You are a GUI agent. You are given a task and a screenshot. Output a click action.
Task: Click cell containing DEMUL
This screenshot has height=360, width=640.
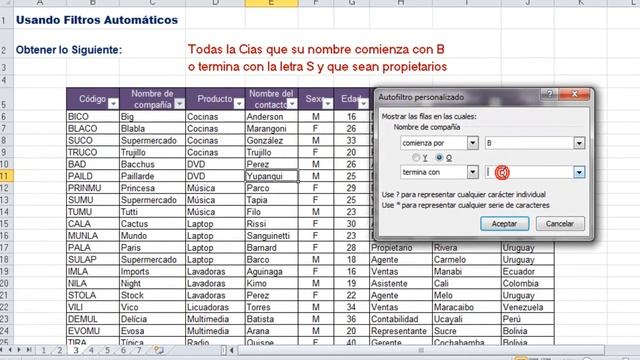pyautogui.click(x=93, y=319)
